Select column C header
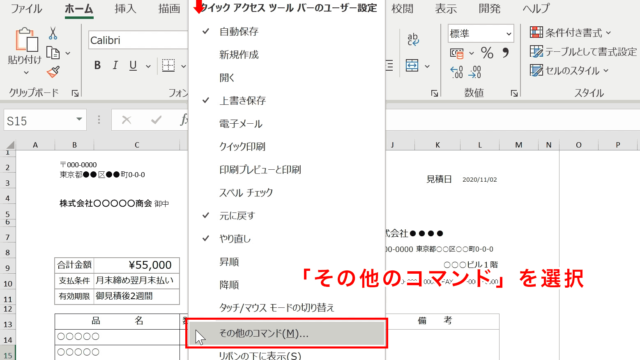The width and height of the screenshot is (640, 360). pos(137,145)
